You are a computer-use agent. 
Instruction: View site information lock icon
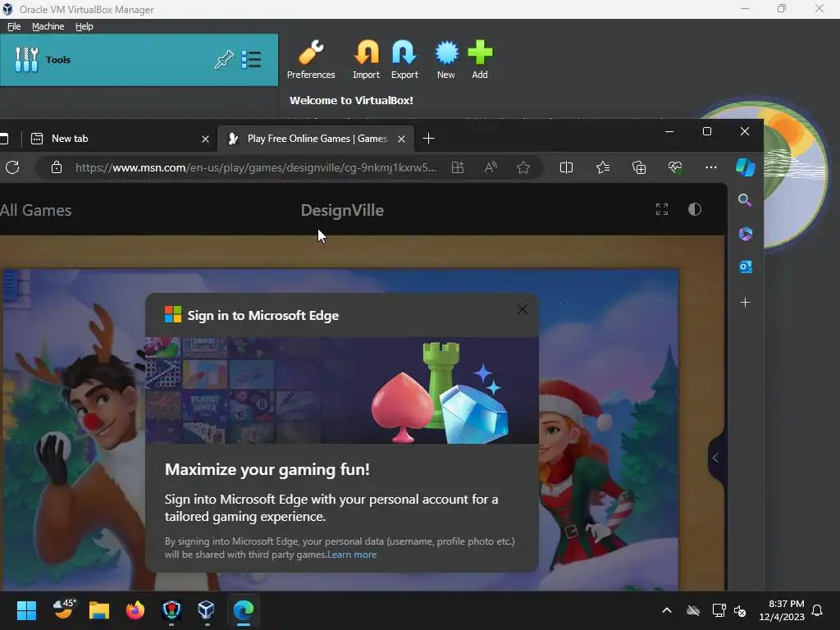(x=57, y=167)
